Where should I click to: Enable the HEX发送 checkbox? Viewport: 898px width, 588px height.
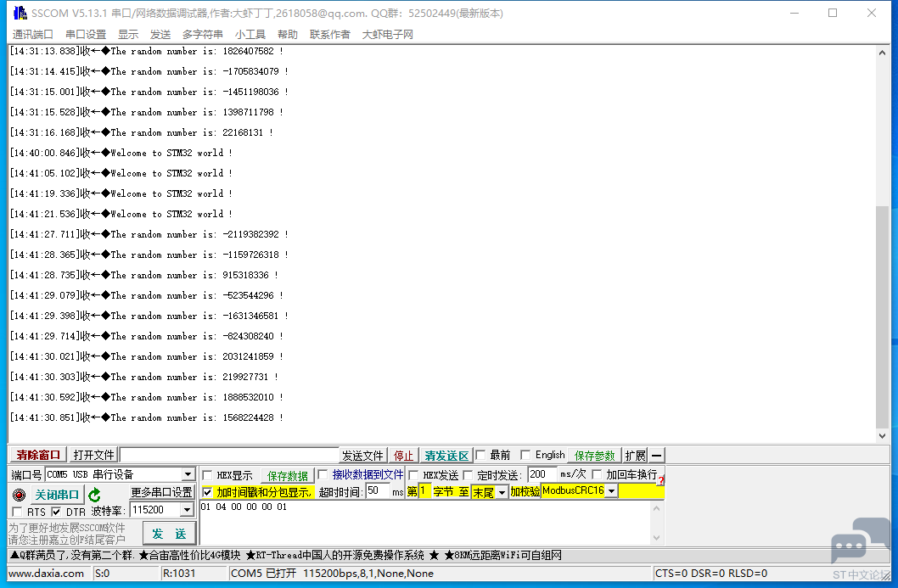click(x=413, y=475)
